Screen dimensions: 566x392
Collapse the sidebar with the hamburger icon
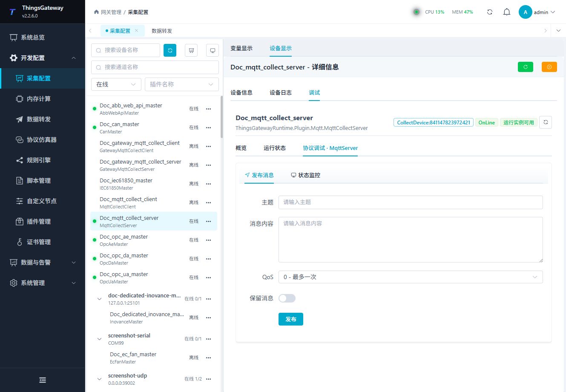43,380
